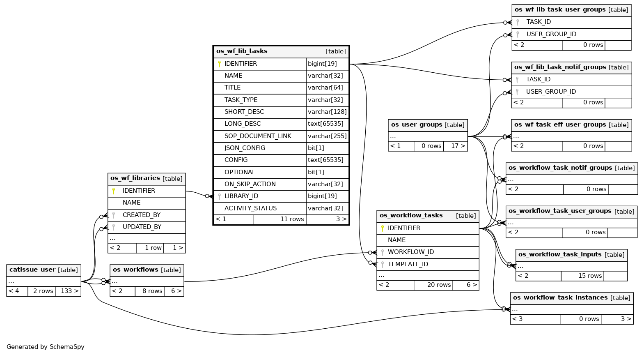This screenshot has width=644, height=355.
Task: Open the os_workflows table link
Action: tap(147, 270)
